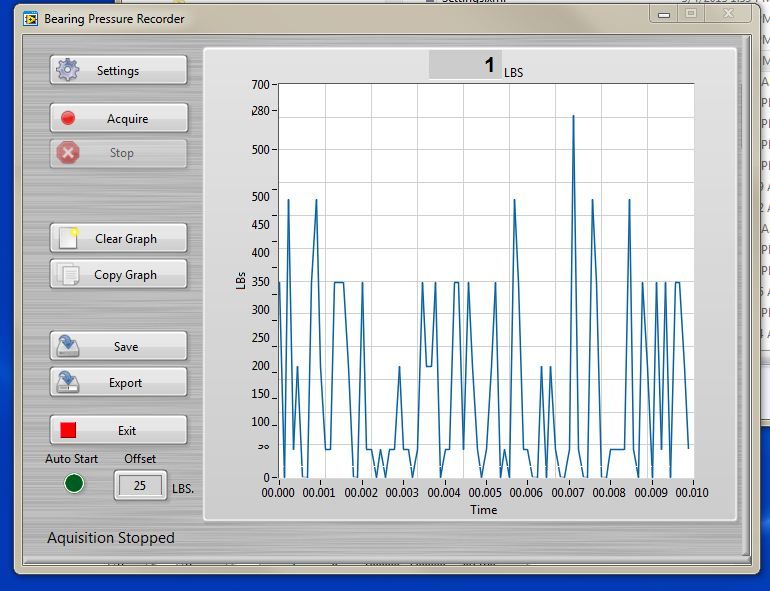Click the Offset input field showing 25
The height and width of the screenshot is (591, 770).
[140, 485]
